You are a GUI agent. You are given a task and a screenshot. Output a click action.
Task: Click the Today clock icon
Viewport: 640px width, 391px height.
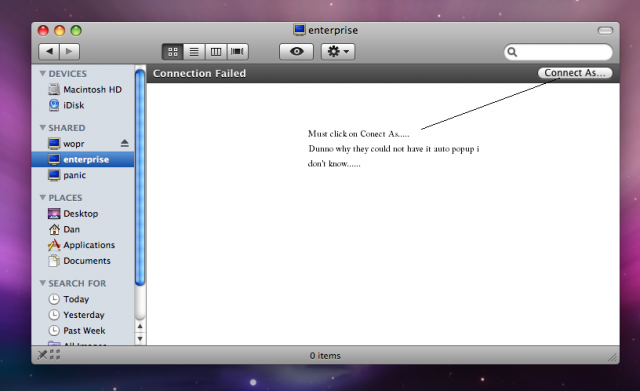click(54, 299)
